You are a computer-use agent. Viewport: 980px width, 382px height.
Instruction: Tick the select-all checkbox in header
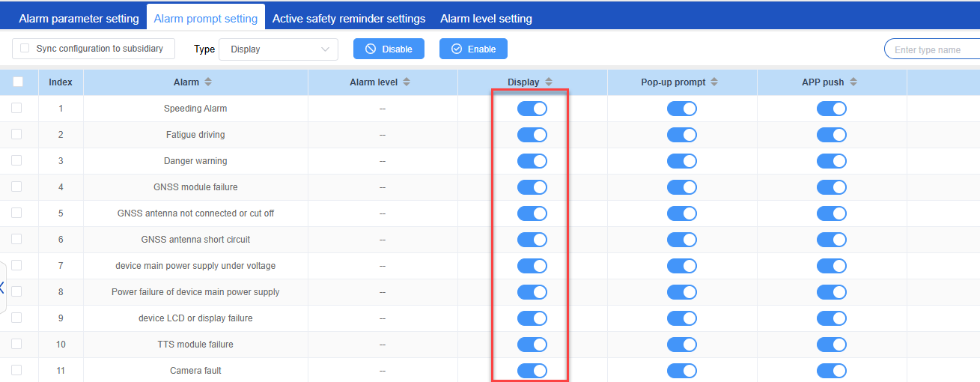[19, 82]
